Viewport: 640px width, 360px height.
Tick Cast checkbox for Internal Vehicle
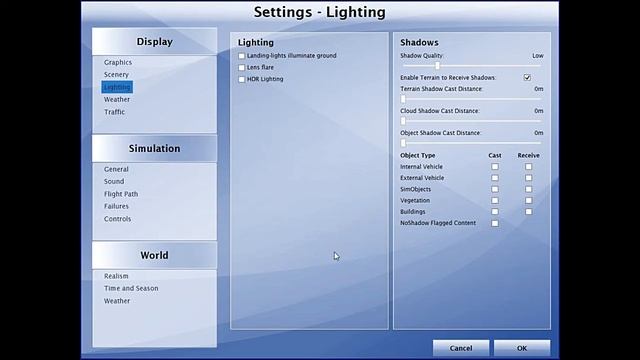[x=495, y=167]
